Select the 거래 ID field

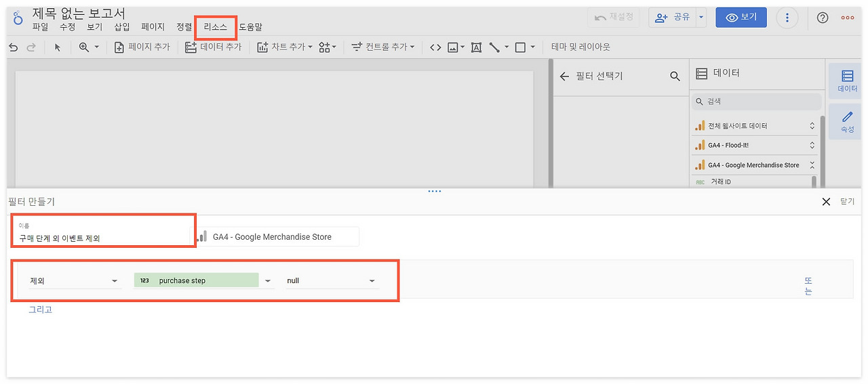coord(720,182)
